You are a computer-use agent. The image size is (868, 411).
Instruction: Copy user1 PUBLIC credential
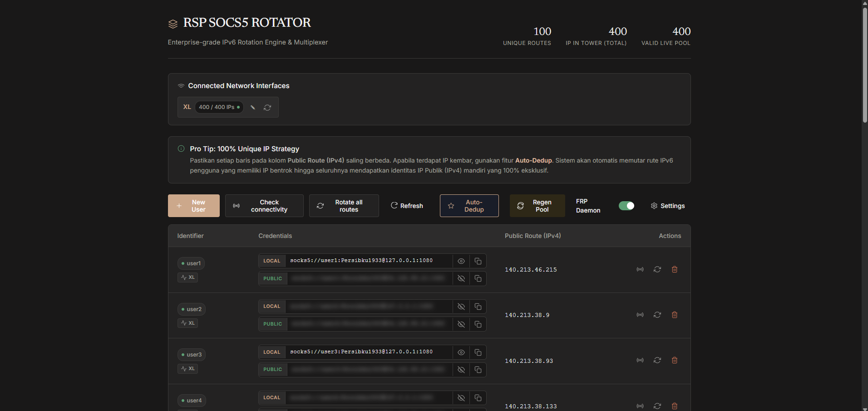click(478, 278)
